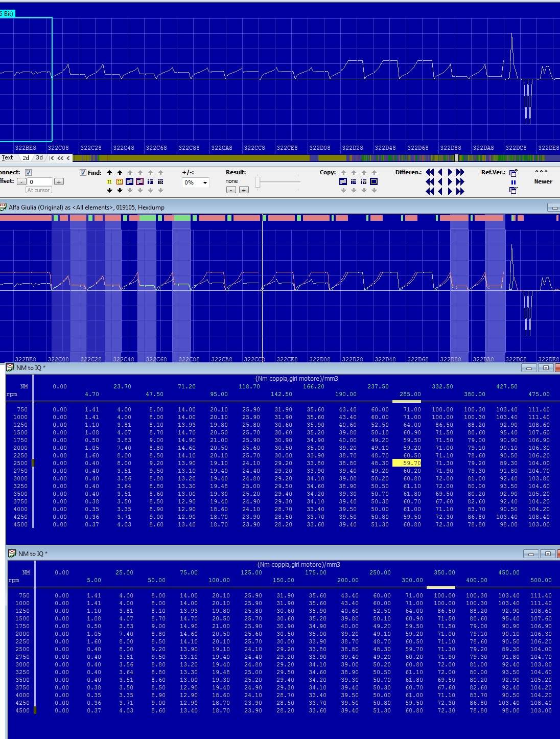This screenshot has height=739, width=560.
Task: Click the 285.00 column header in upper table
Action: point(410,395)
